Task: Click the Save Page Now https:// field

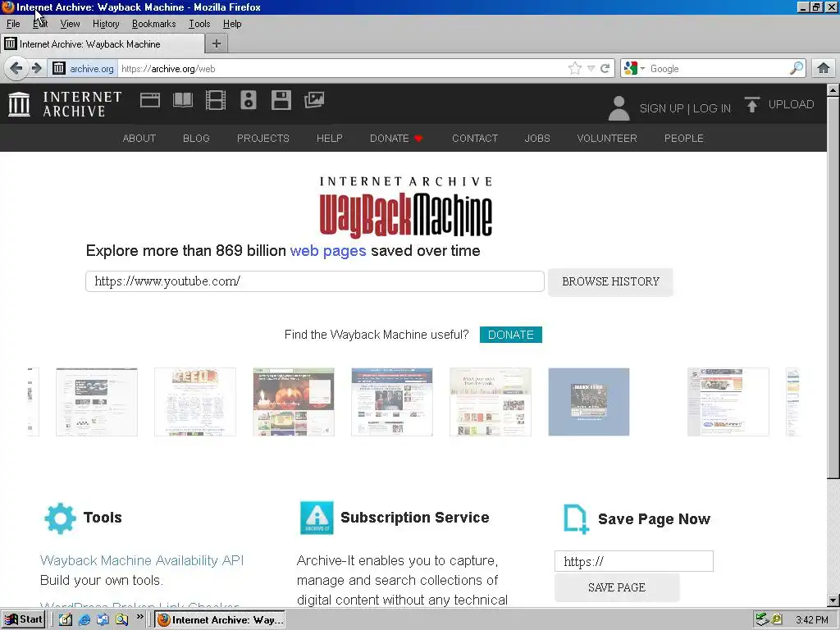Action: [634, 561]
